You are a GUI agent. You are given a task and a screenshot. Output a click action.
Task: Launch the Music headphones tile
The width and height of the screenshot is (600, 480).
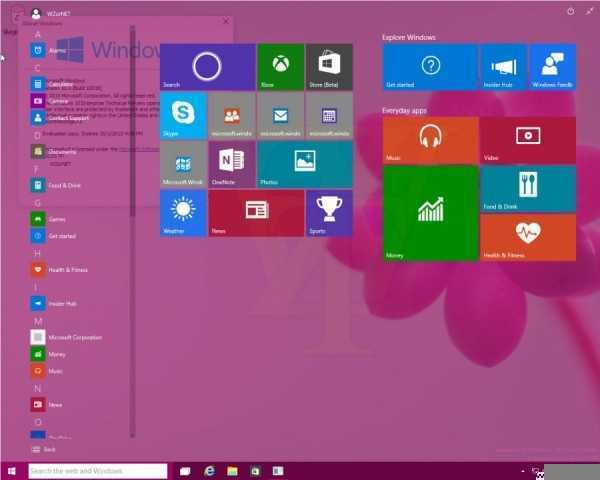[x=430, y=140]
